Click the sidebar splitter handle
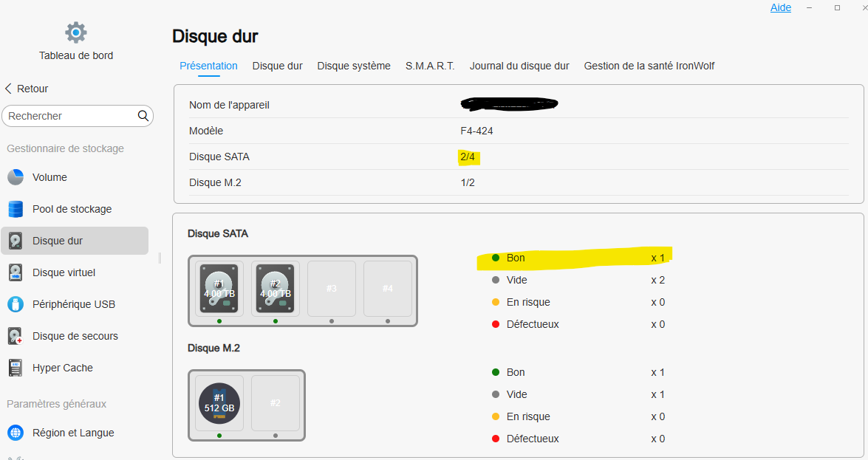This screenshot has height=460, width=868. tap(160, 258)
